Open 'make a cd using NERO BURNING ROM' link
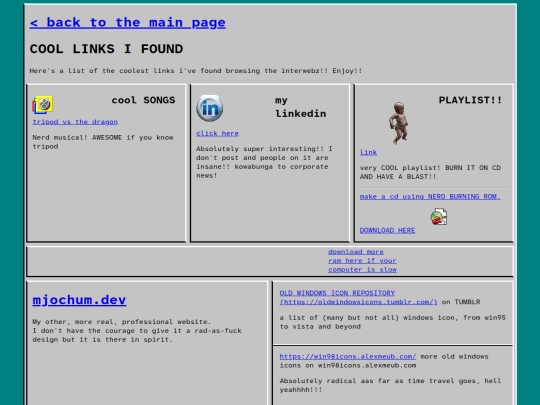540x405 pixels. click(x=430, y=197)
